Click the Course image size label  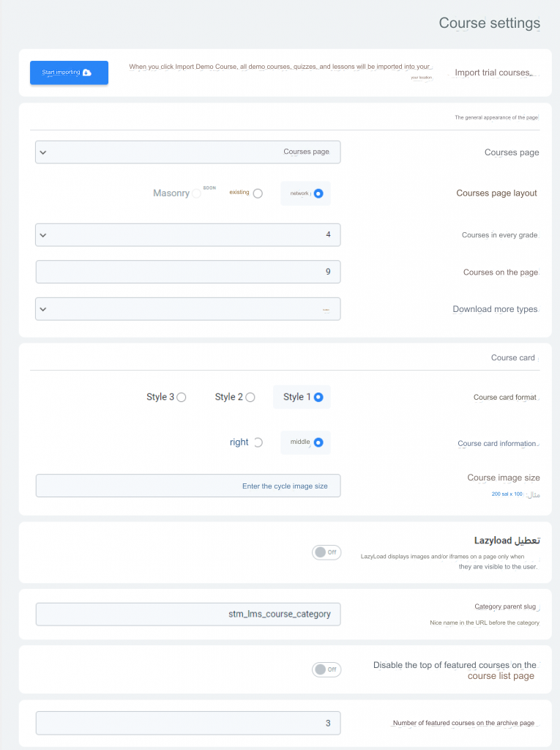pos(504,478)
